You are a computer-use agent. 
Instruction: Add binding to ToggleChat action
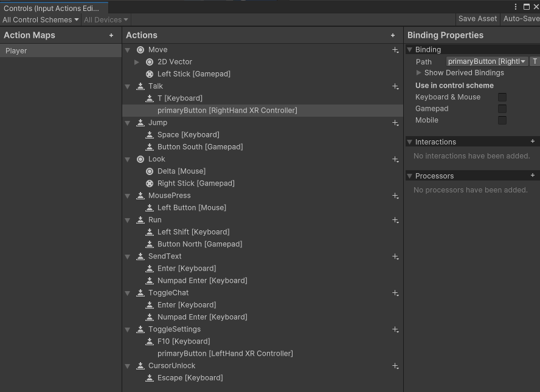tap(395, 293)
